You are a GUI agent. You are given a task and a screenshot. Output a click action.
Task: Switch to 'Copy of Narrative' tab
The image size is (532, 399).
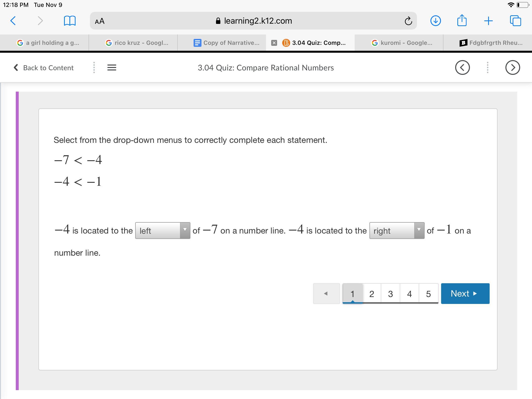227,43
